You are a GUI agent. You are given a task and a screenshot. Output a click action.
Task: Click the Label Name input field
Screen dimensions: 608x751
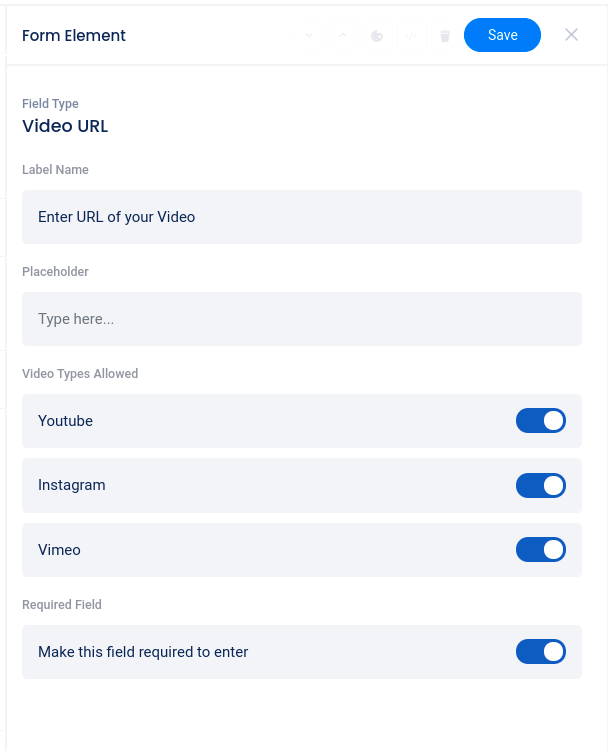pos(302,217)
